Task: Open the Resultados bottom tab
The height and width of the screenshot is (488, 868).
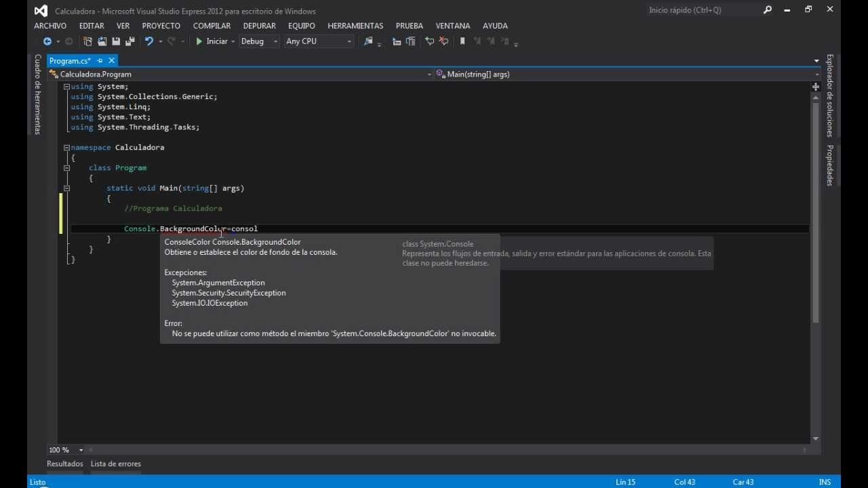Action: 65,464
